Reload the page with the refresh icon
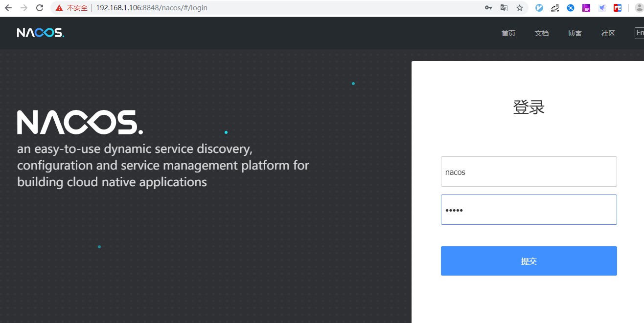 [x=40, y=8]
